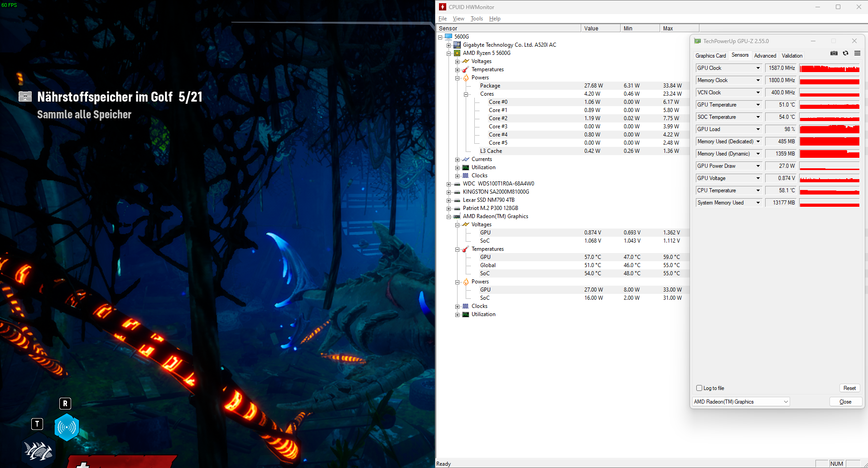The width and height of the screenshot is (868, 468).
Task: Open the AMD Radeon(TM) Graphics device selector
Action: [x=741, y=402]
